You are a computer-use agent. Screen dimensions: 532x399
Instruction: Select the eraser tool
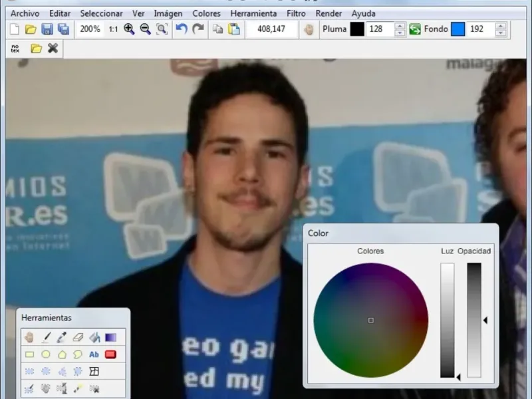tap(78, 338)
